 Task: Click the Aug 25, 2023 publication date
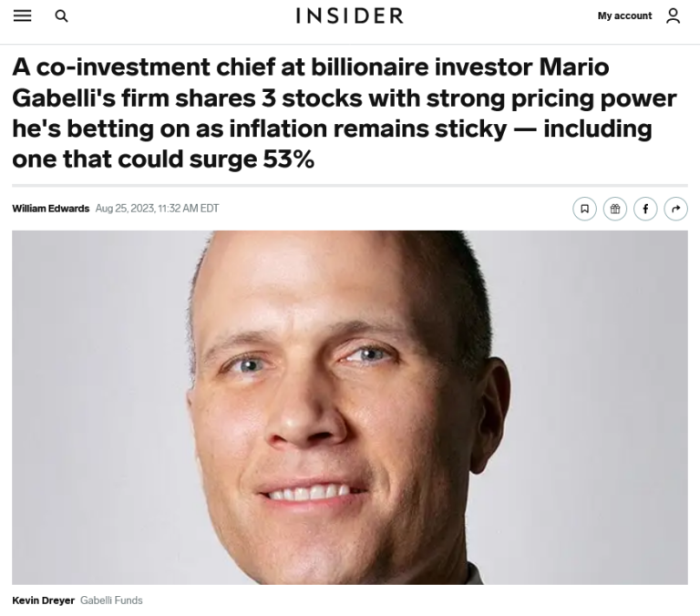tap(124, 209)
